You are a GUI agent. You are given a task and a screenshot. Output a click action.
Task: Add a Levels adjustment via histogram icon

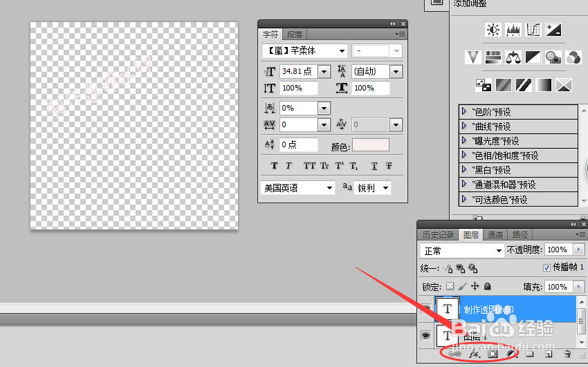(513, 30)
